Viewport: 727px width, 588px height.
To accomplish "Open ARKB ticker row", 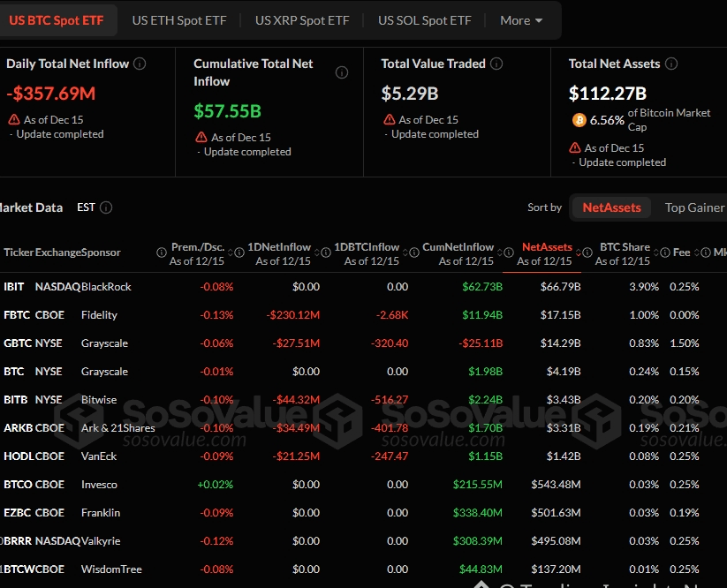I will 18,427.
